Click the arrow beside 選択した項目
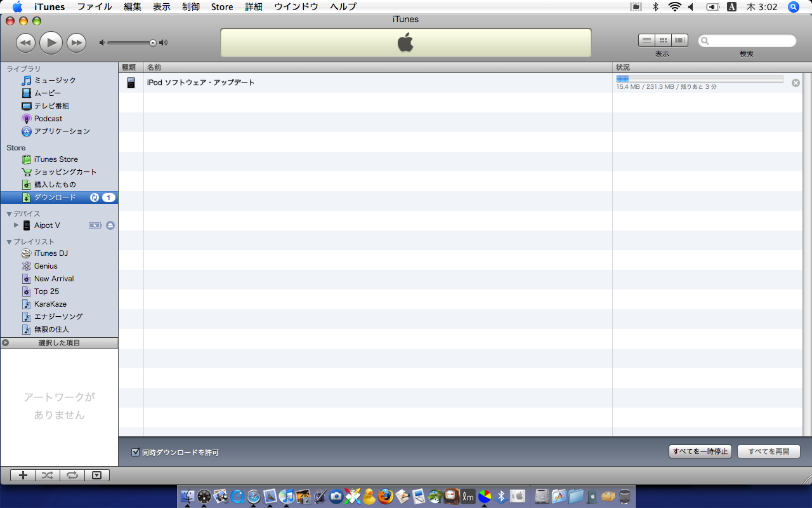The width and height of the screenshot is (812, 508). (x=6, y=343)
